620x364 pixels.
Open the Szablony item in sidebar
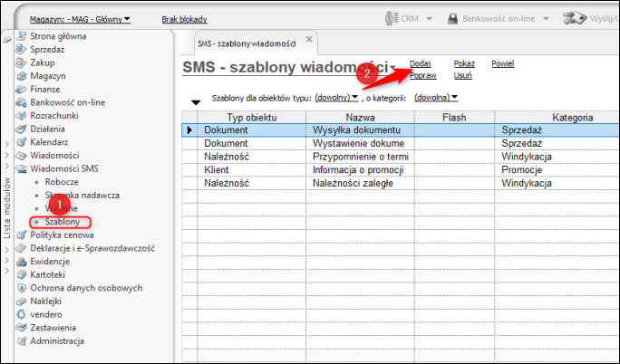coord(63,222)
